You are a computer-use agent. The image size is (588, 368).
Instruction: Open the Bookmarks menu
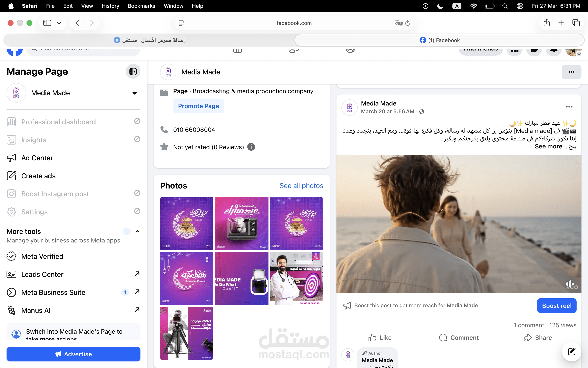coord(141,6)
